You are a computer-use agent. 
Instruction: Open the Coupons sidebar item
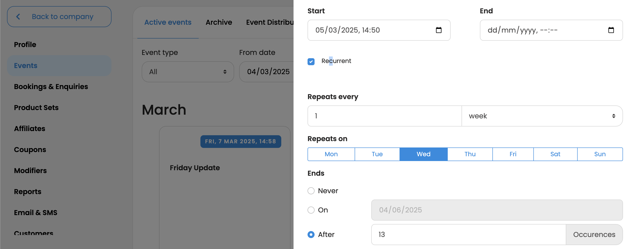tap(30, 150)
